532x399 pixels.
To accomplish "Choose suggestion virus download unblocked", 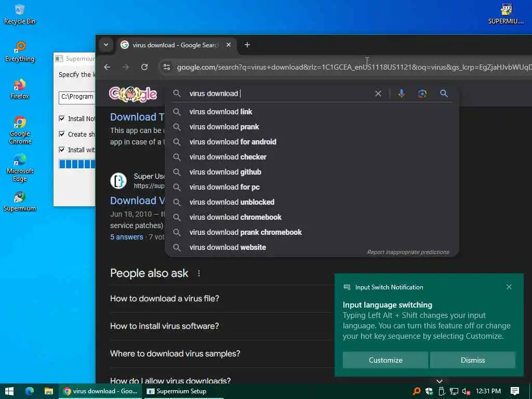I will click(312, 202).
